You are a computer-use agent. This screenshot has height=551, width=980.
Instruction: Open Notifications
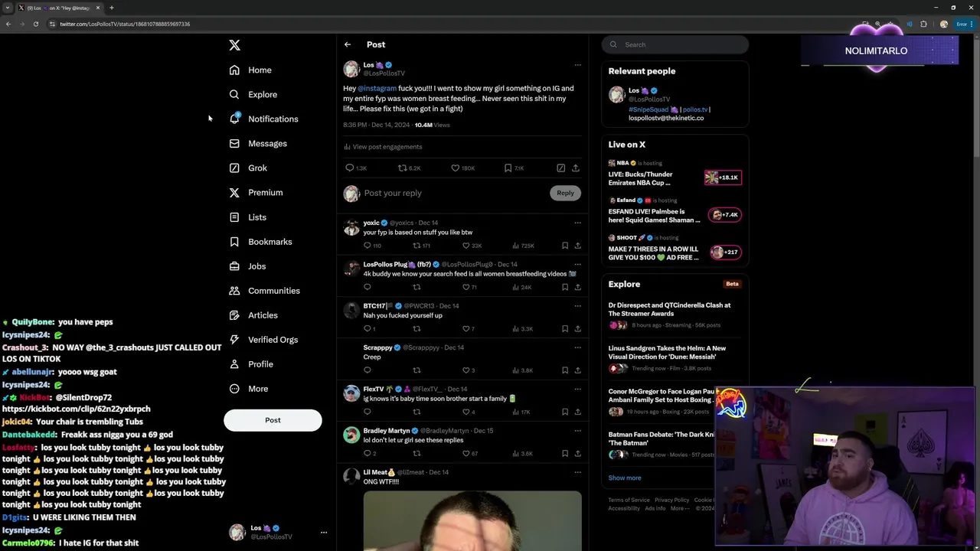[x=264, y=119]
